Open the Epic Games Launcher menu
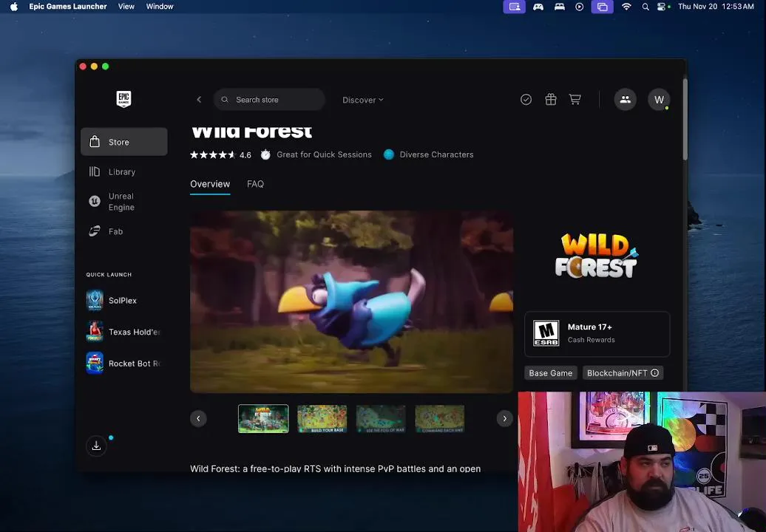Image resolution: width=766 pixels, height=532 pixels. (68, 7)
